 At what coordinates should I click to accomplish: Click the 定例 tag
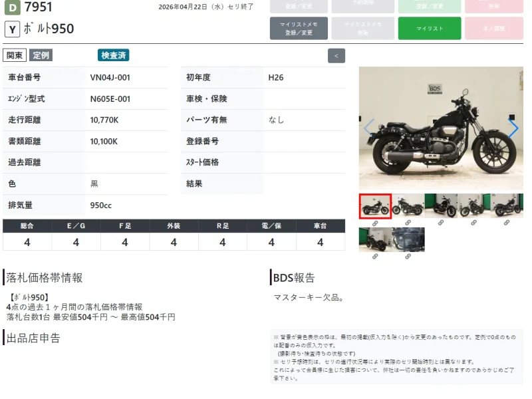point(41,55)
